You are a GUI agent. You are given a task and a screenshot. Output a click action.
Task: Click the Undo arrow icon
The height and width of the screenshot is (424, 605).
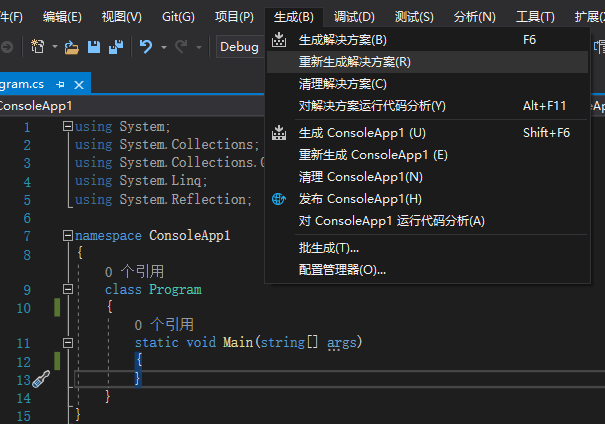[146, 46]
